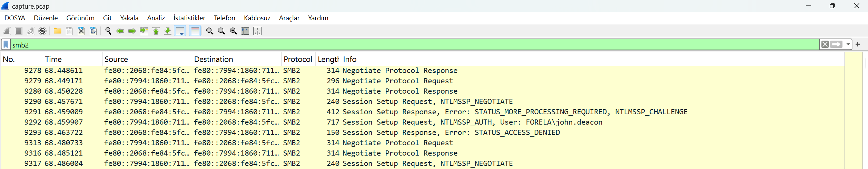The height and width of the screenshot is (169, 868).
Task: Go back in packet history
Action: point(120,31)
